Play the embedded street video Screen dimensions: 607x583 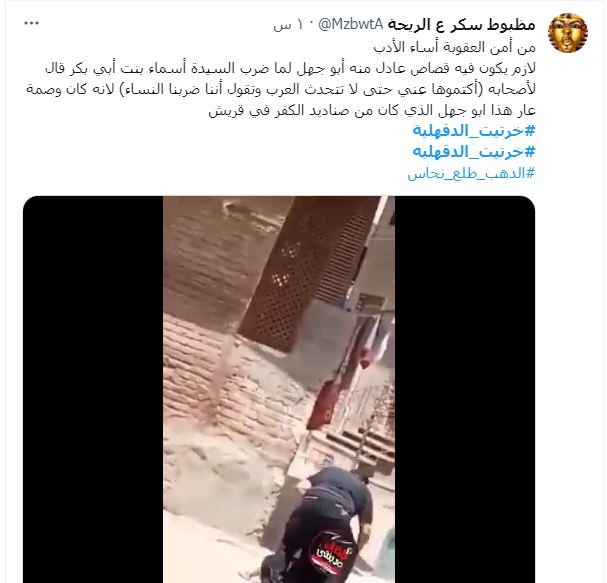[279, 389]
